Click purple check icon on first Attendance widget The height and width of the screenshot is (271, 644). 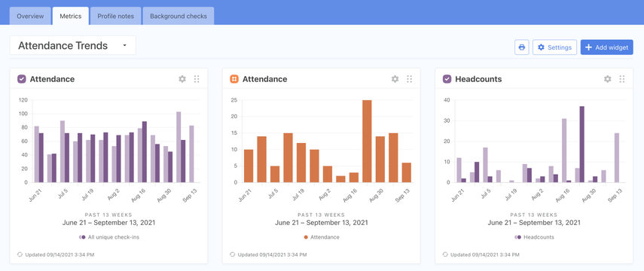(22, 79)
